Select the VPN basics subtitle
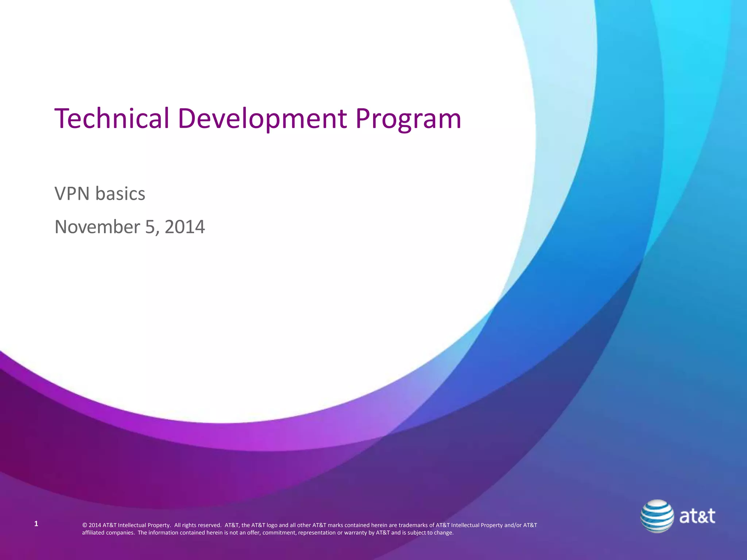This screenshot has height=560, width=747. click(x=100, y=194)
